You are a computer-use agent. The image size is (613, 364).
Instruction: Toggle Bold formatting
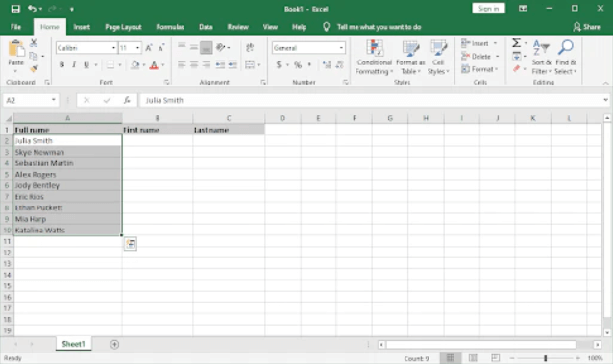[x=61, y=65]
